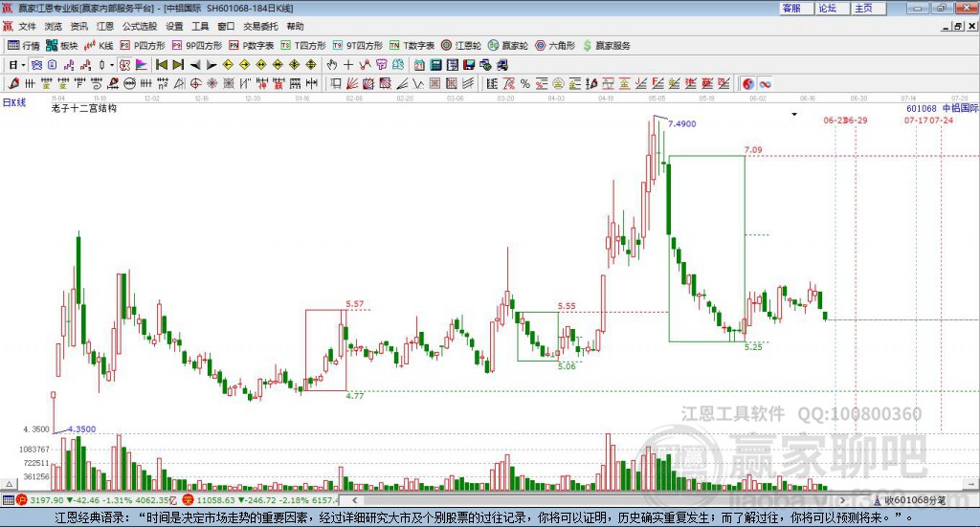Select the red fan-lines Gann angle tool
This screenshot has width=980, height=527.
coord(351,83)
